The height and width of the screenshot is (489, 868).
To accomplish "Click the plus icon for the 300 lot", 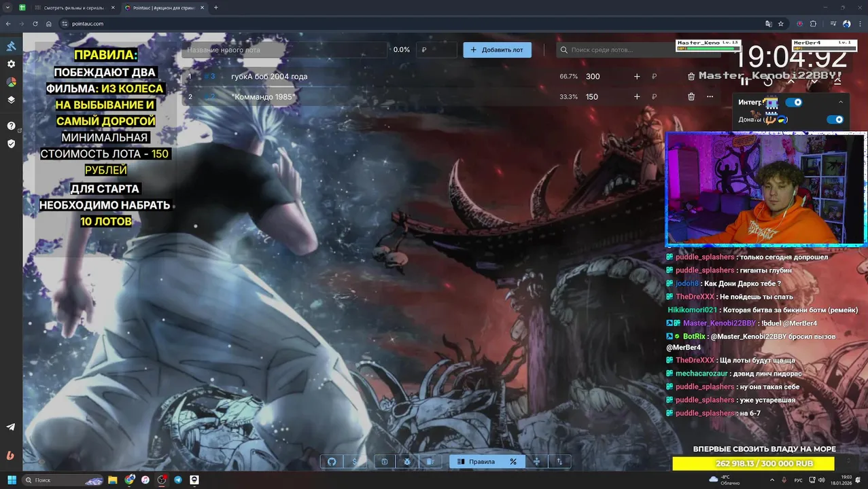I will pos(637,77).
